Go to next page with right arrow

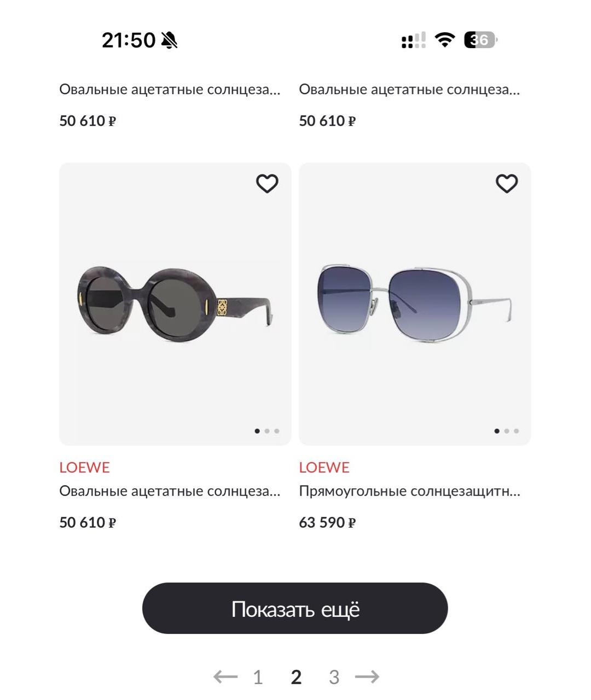[x=367, y=677]
